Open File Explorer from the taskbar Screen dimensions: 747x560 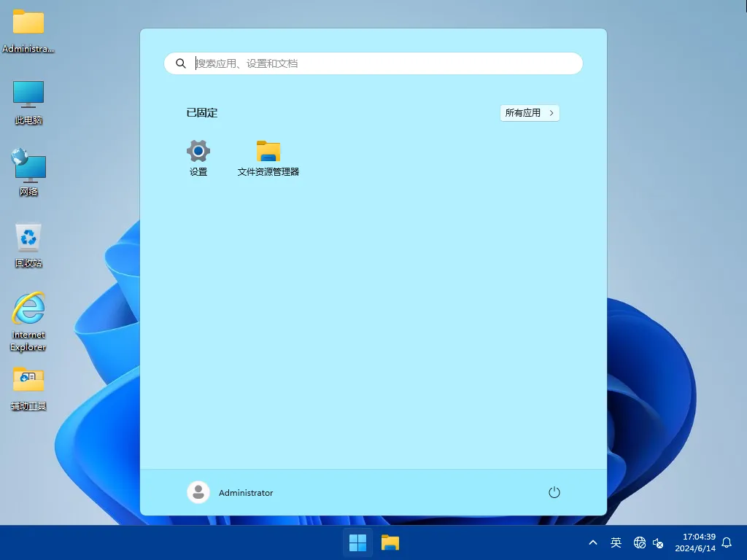[390, 542]
